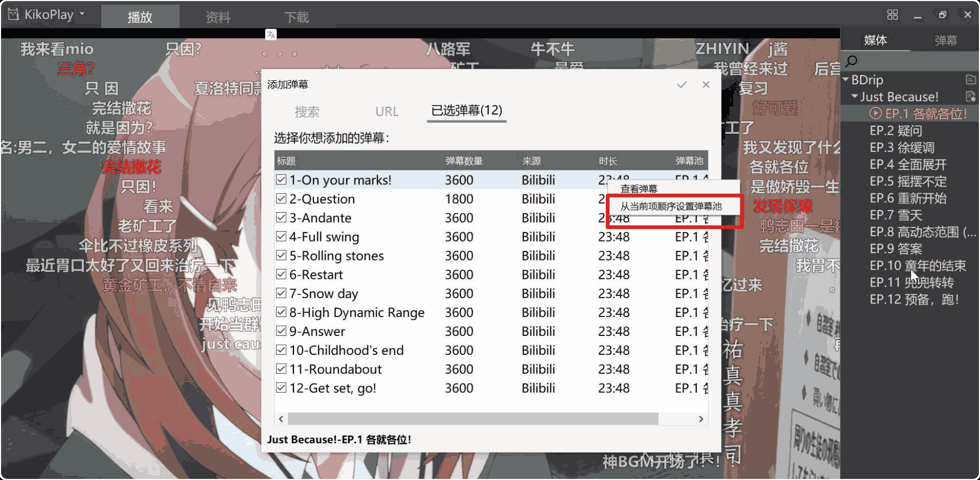Switch to the URL tab
Screen dimensions: 980x480
coord(387,112)
